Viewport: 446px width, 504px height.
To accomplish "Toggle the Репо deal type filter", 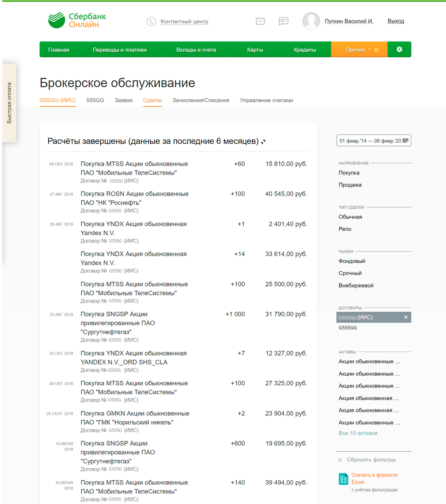I will 345,229.
